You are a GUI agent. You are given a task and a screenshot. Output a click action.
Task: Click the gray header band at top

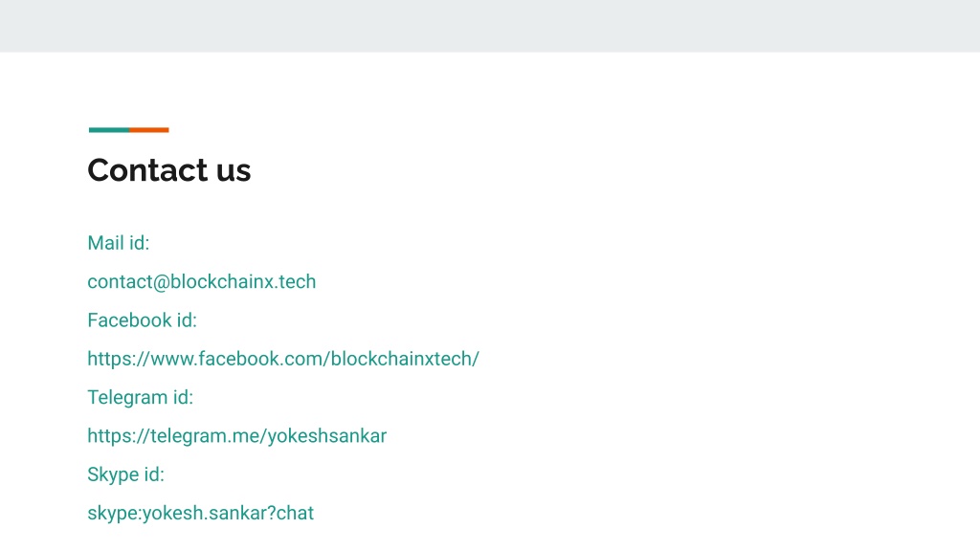click(x=490, y=26)
